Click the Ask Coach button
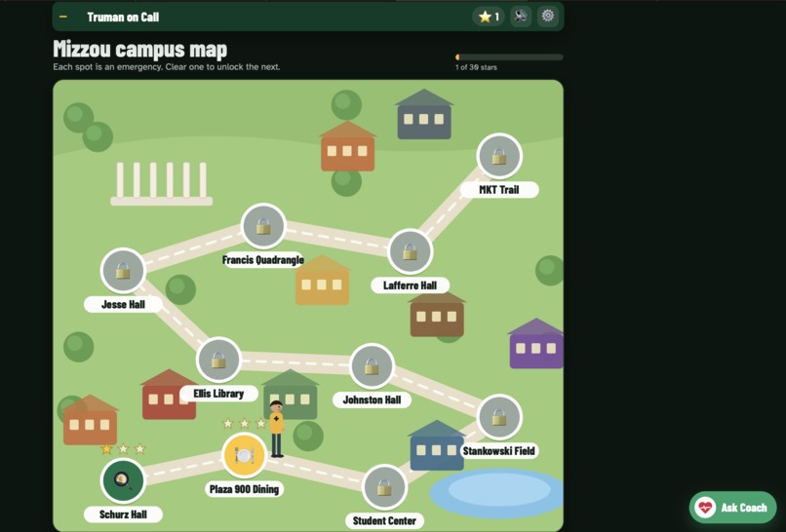 [733, 508]
